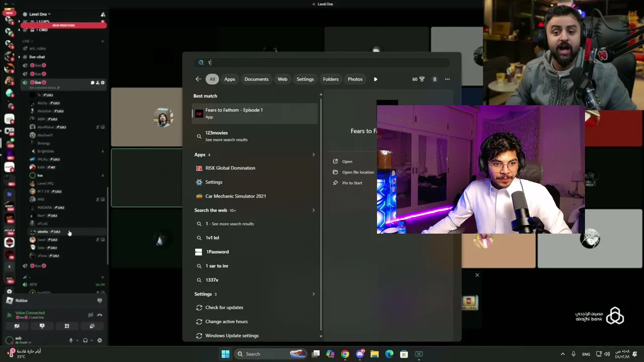Toggle Discord noise suppression icon

point(90,315)
